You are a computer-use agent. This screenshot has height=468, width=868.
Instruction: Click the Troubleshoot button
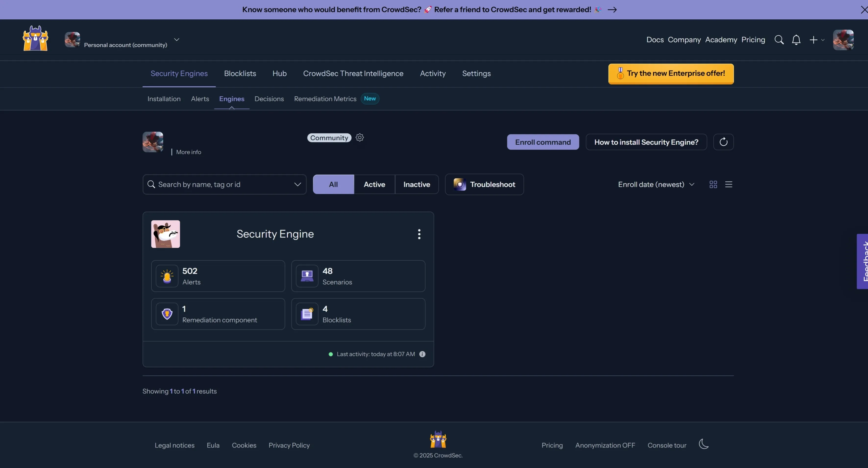click(x=484, y=184)
